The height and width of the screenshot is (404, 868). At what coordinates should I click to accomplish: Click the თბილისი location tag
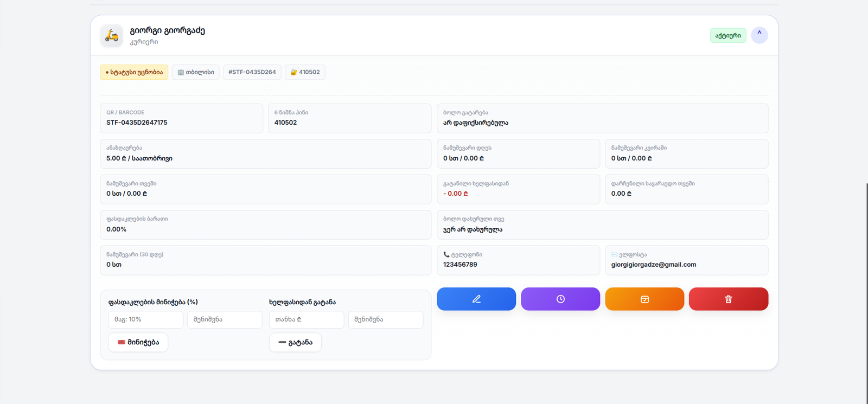(196, 72)
